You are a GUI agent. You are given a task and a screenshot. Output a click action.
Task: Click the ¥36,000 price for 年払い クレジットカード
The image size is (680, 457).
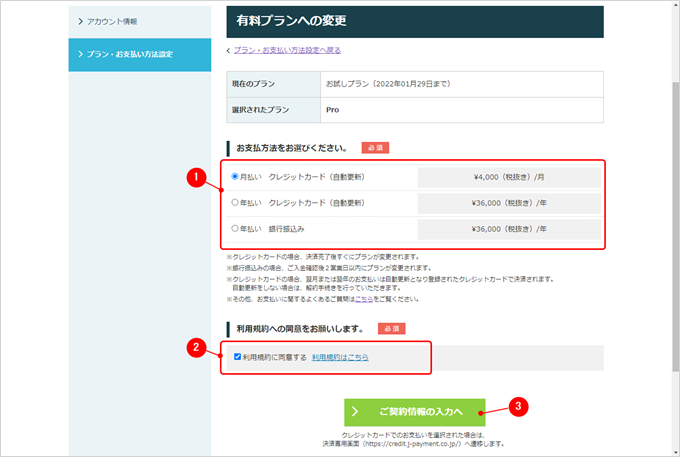(509, 203)
